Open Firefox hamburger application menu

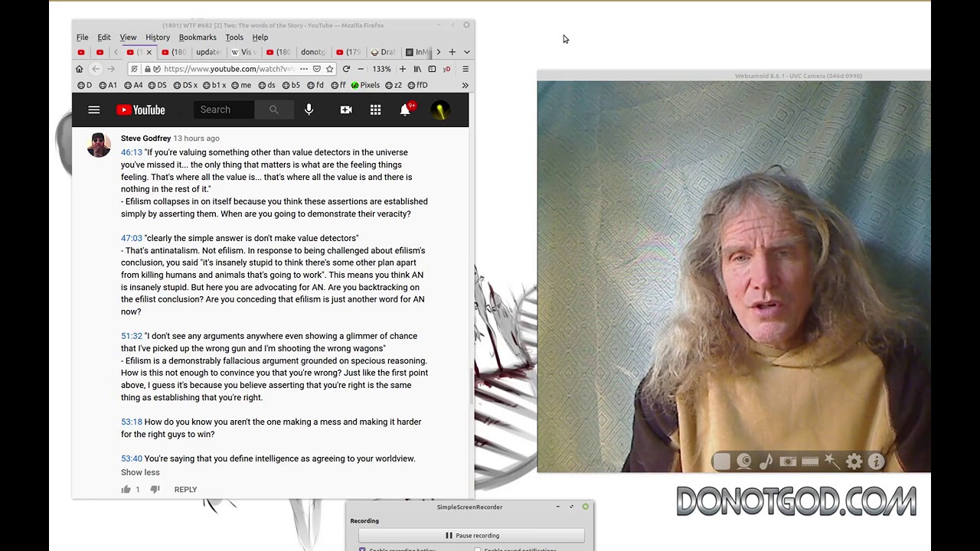click(x=465, y=69)
